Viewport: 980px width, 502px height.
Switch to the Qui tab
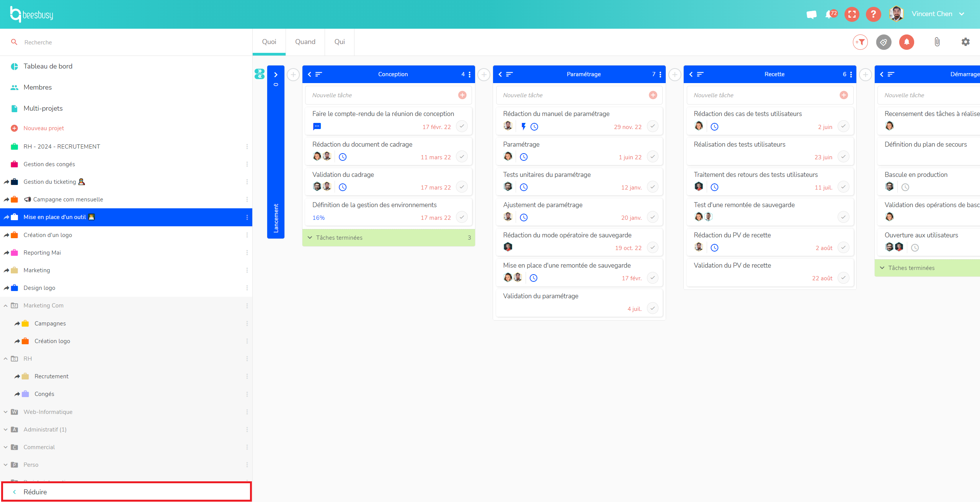339,42
